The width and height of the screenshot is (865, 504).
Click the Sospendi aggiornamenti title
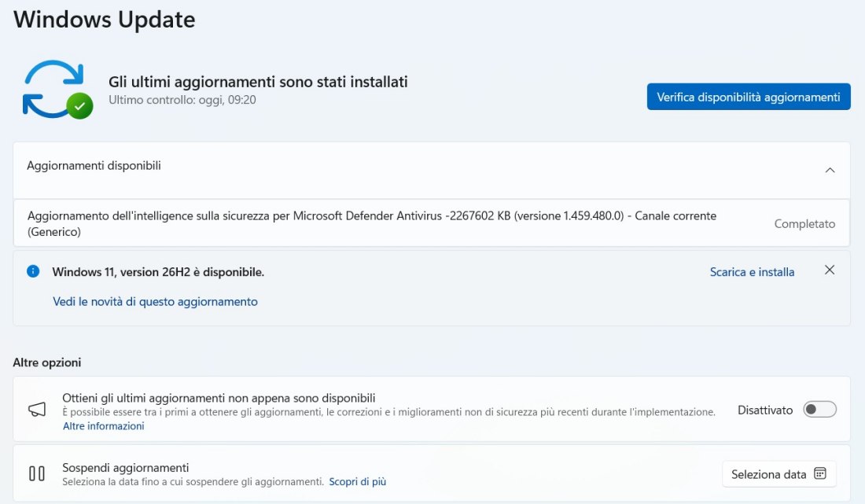[x=125, y=468]
